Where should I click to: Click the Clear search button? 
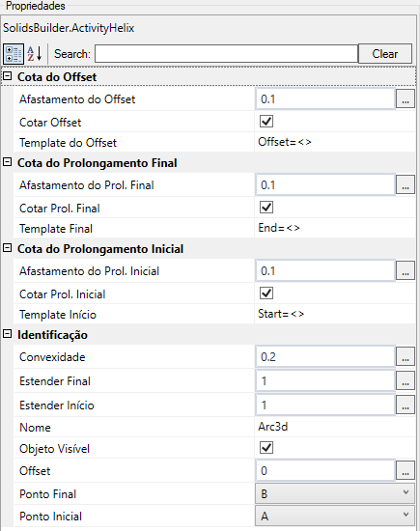pyautogui.click(x=385, y=53)
